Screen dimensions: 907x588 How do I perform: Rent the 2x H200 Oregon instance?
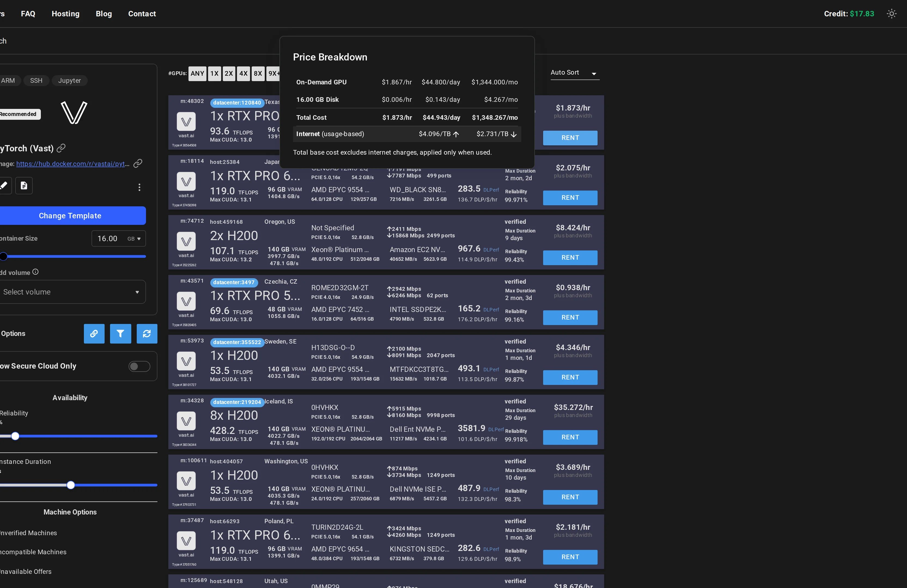[x=570, y=258]
